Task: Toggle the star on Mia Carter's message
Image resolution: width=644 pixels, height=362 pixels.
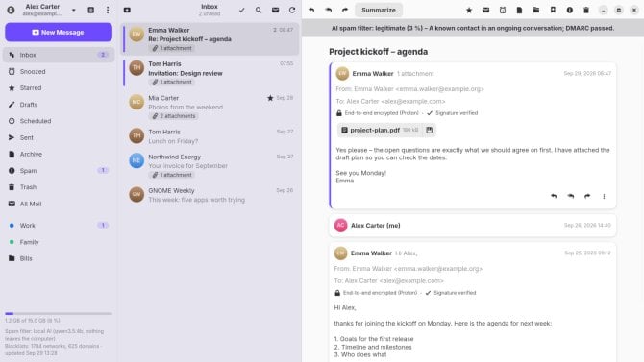Action: point(270,98)
